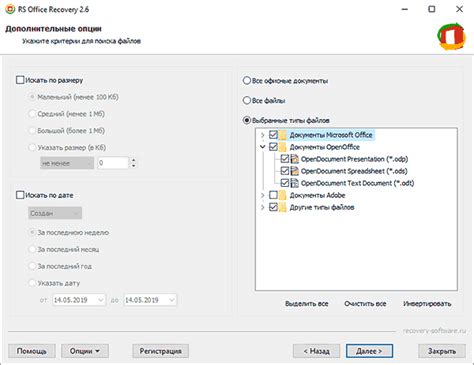Click the OpenDocument Presentation file icon
This screenshot has height=365, width=474.
pos(294,159)
